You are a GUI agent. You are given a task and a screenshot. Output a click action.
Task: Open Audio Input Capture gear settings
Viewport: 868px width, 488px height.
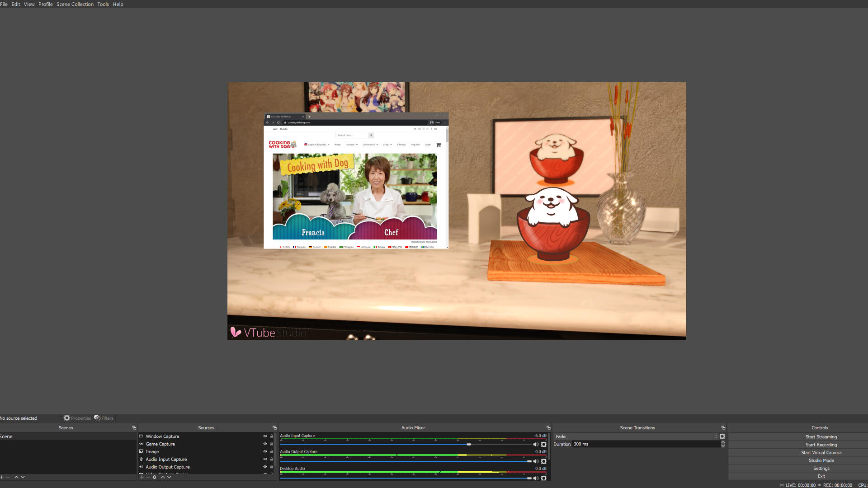[544, 445]
